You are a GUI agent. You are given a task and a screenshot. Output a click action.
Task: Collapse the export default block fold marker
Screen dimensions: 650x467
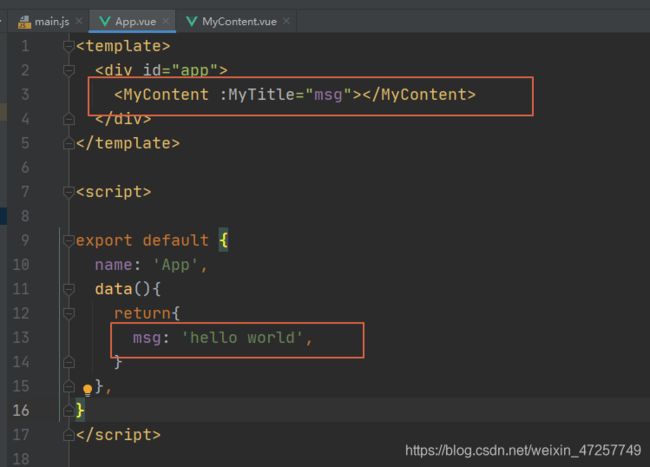coord(68,240)
